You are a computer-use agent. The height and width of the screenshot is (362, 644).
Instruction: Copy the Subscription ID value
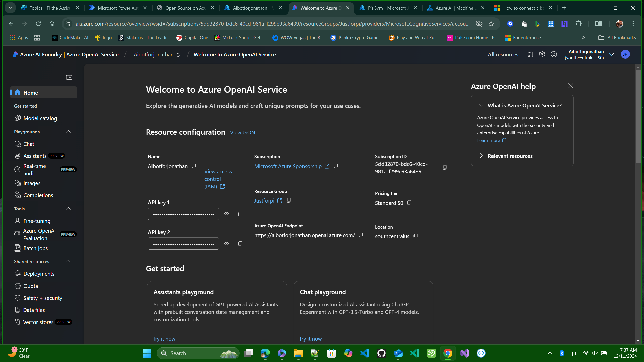pyautogui.click(x=444, y=167)
